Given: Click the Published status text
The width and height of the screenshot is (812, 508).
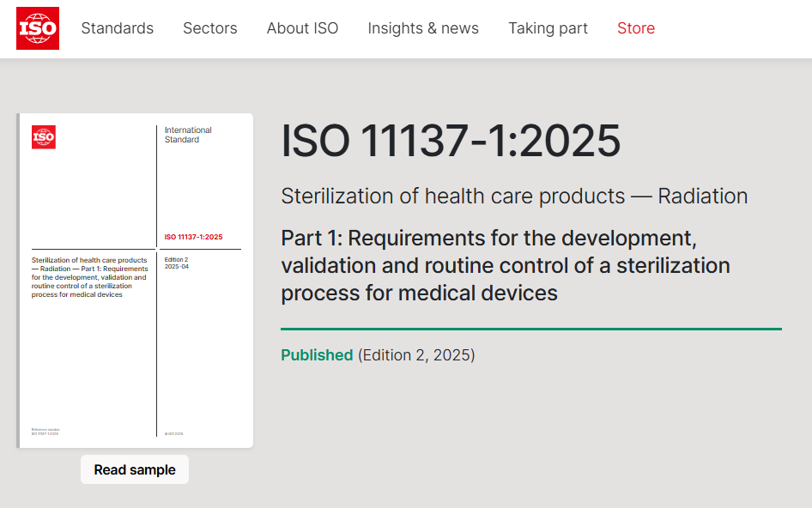Looking at the screenshot, I should [317, 355].
